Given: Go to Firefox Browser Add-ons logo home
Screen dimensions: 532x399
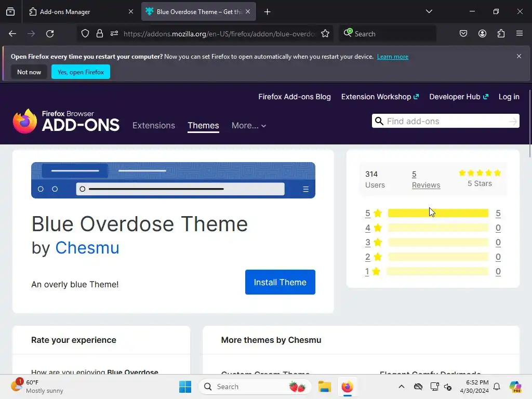Looking at the screenshot, I should pyautogui.click(x=66, y=122).
